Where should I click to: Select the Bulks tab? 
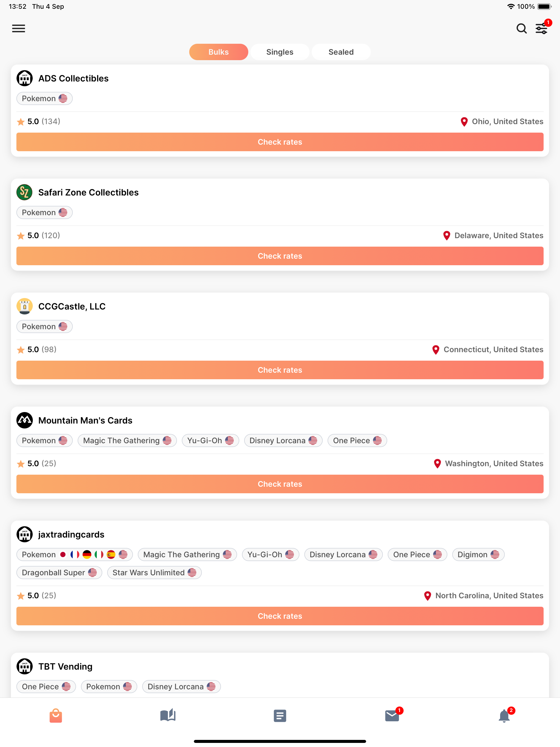[x=218, y=52]
